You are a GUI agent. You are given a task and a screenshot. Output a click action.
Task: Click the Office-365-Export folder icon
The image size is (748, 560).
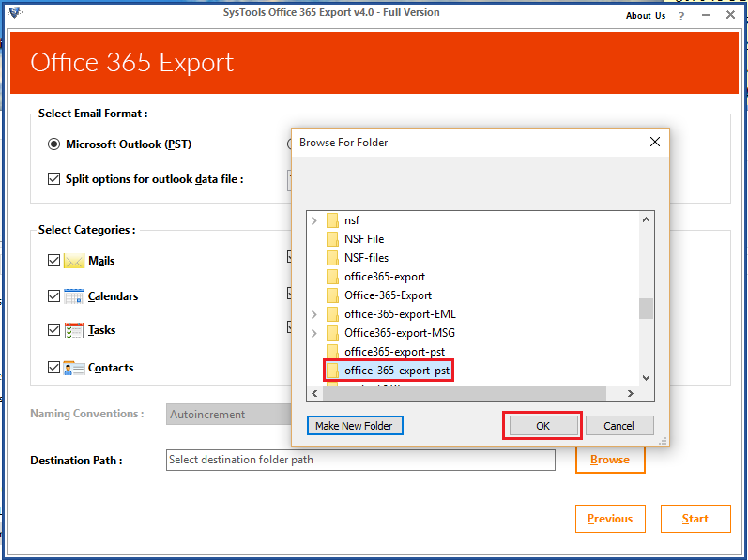click(x=332, y=295)
